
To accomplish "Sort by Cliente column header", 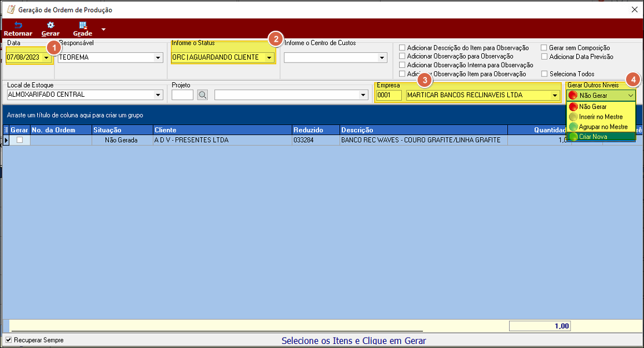I will tap(222, 130).
